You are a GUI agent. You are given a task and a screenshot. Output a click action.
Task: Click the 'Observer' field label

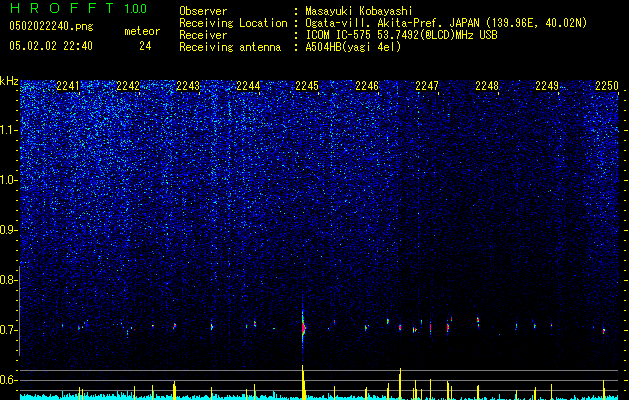203,11
